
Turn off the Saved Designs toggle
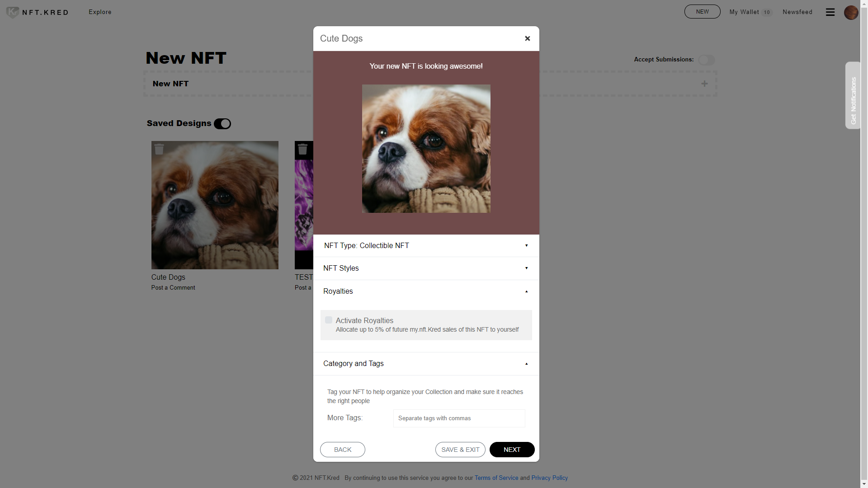(x=222, y=124)
